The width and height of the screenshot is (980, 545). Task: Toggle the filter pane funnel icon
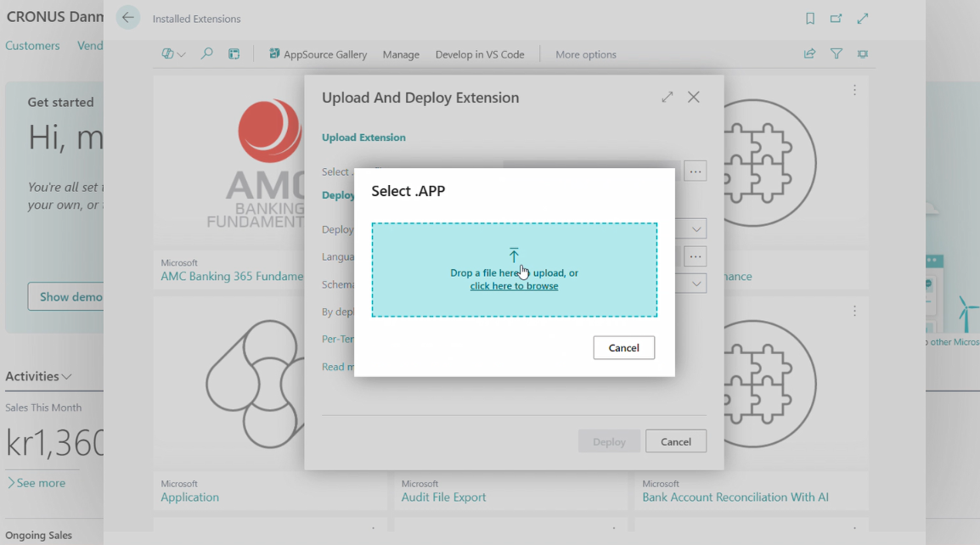836,53
